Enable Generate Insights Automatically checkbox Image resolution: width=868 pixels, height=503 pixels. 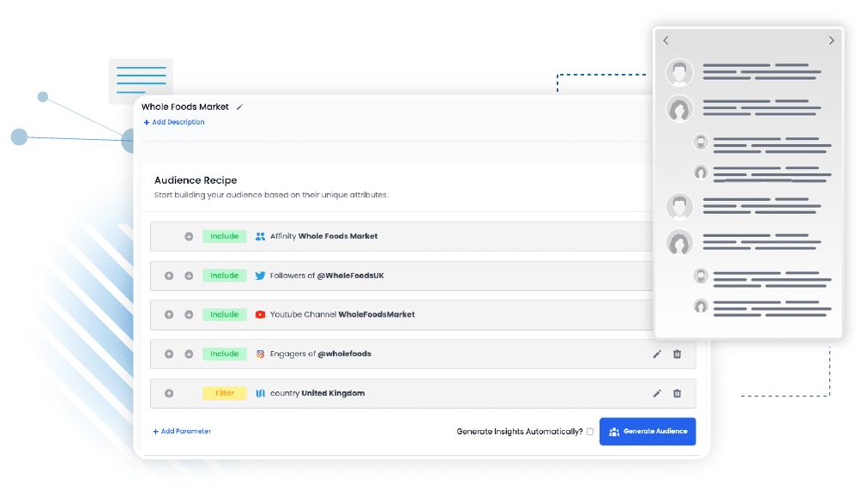pos(590,432)
